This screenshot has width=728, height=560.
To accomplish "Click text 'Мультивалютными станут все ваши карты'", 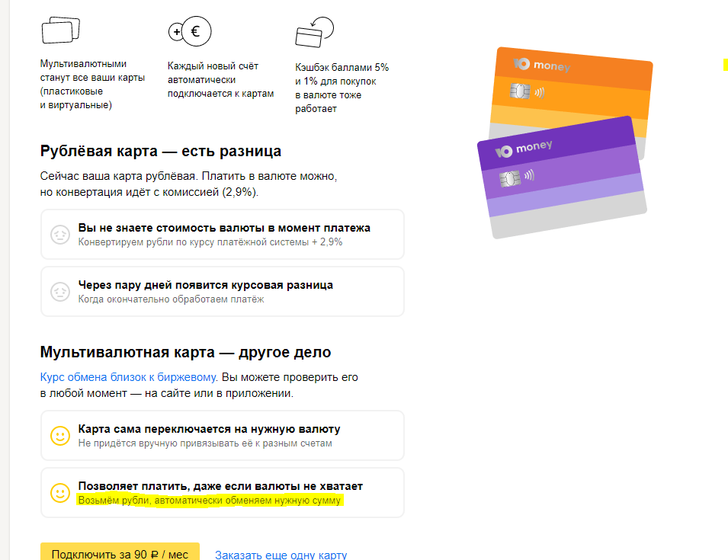I will click(x=92, y=71).
